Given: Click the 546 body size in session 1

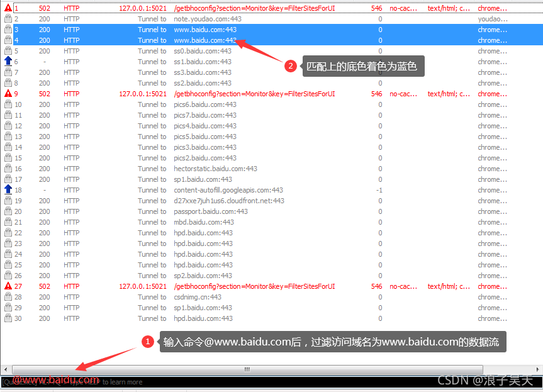Looking at the screenshot, I should point(376,8).
